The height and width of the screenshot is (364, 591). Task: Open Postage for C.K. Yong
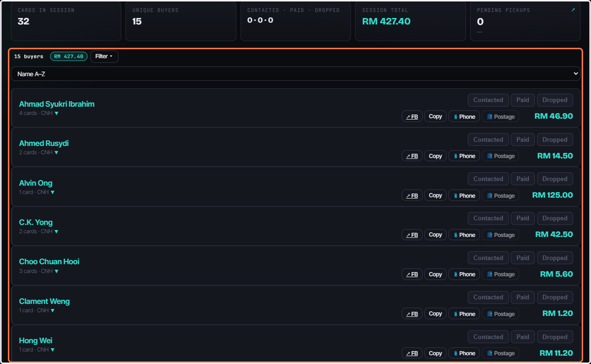500,235
